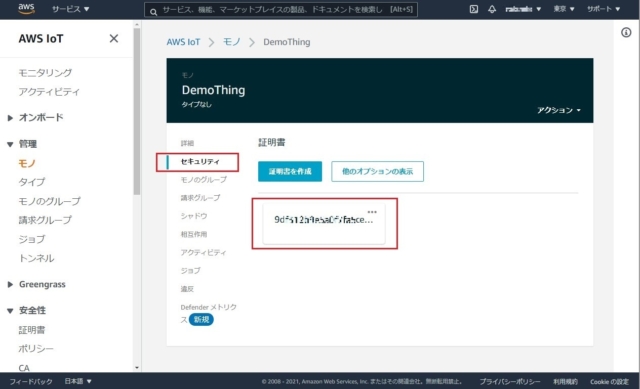
Task: Open the certificate card three-dot menu
Action: pyautogui.click(x=372, y=212)
